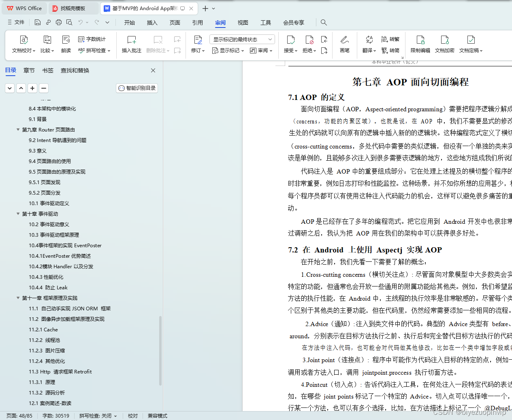
Task: Collapse the 第九章 Router 页面路由 outline node
Action: (18, 129)
